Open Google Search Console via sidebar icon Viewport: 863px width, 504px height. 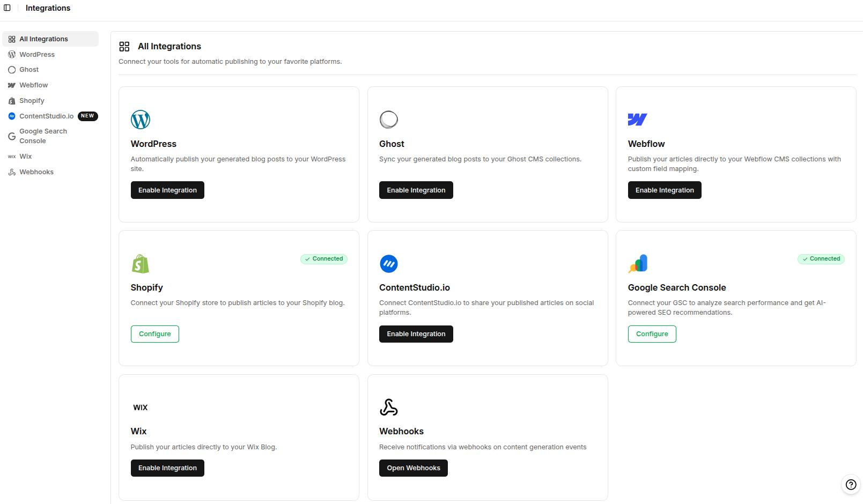(x=12, y=136)
